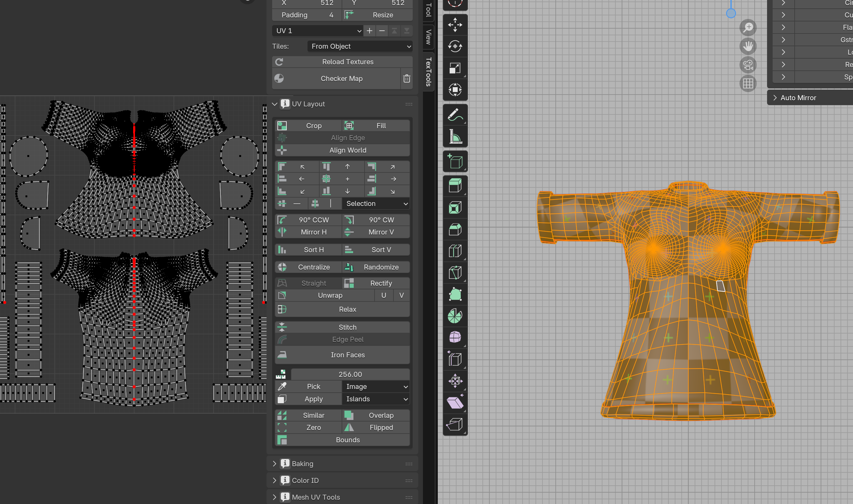Viewport: 853px width, 504px height.
Task: Click the Selection dropdown in UV Layout
Action: [375, 203]
